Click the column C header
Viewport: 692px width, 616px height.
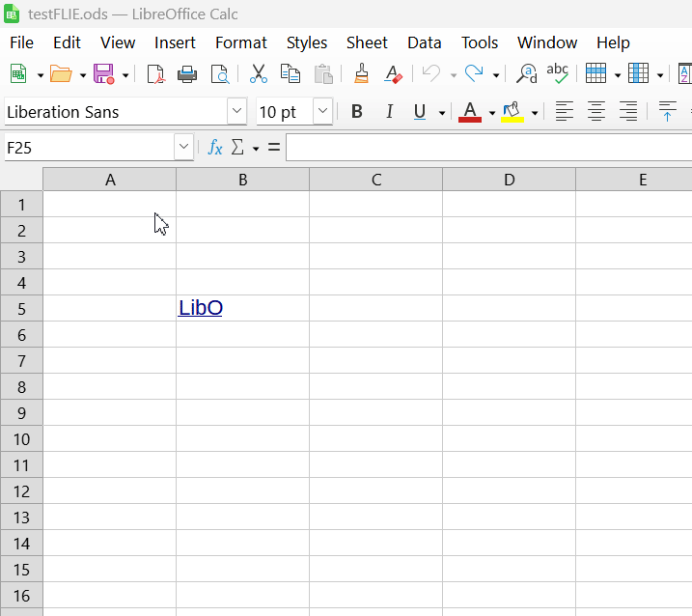tap(375, 180)
